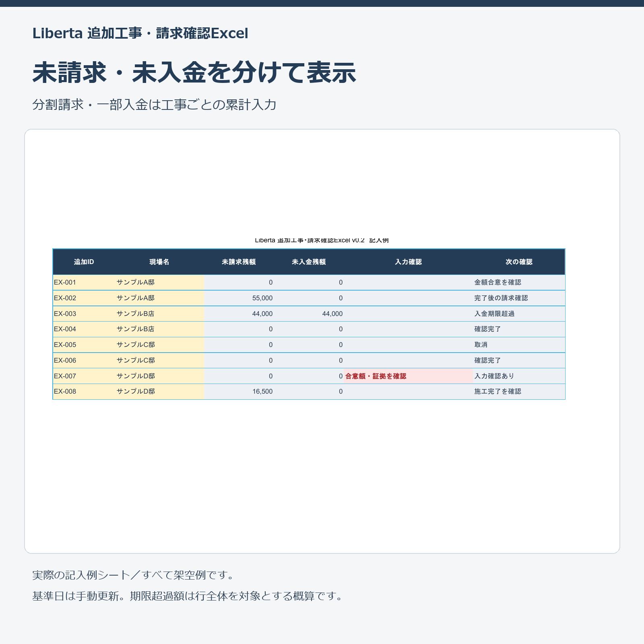Click サンプルD邸 in the EX-008 row
Screen dimensions: 644x644
point(160,392)
